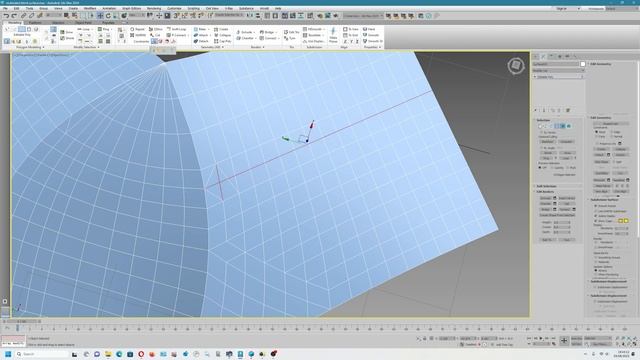Click the Repeat Last button
Viewport: 640px width, 360px height.
pos(610,123)
